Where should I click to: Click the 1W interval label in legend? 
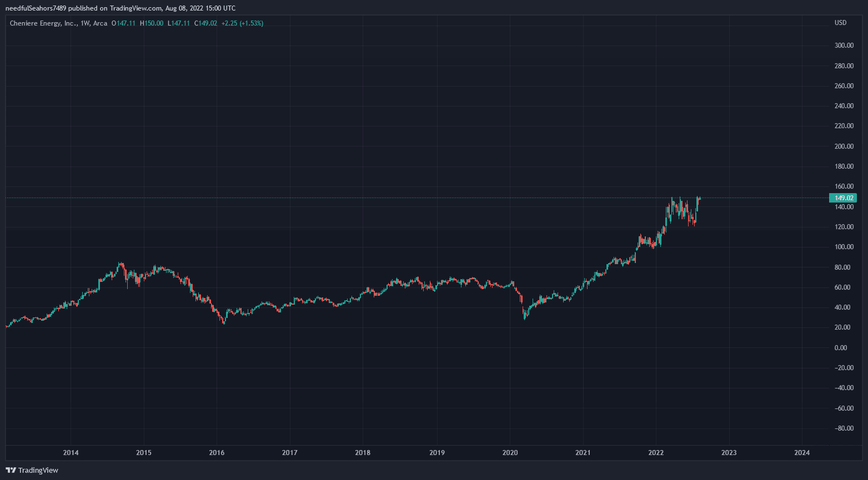[x=85, y=23]
